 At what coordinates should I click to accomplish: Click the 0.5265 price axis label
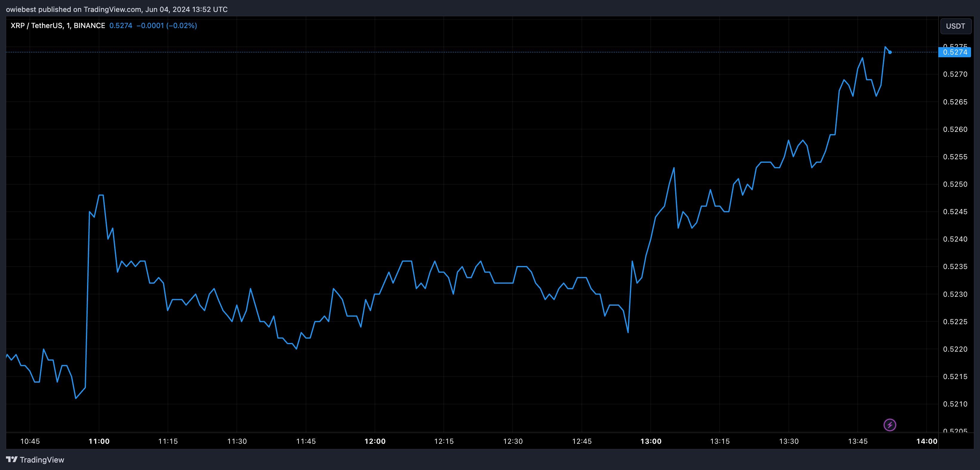[x=955, y=102]
